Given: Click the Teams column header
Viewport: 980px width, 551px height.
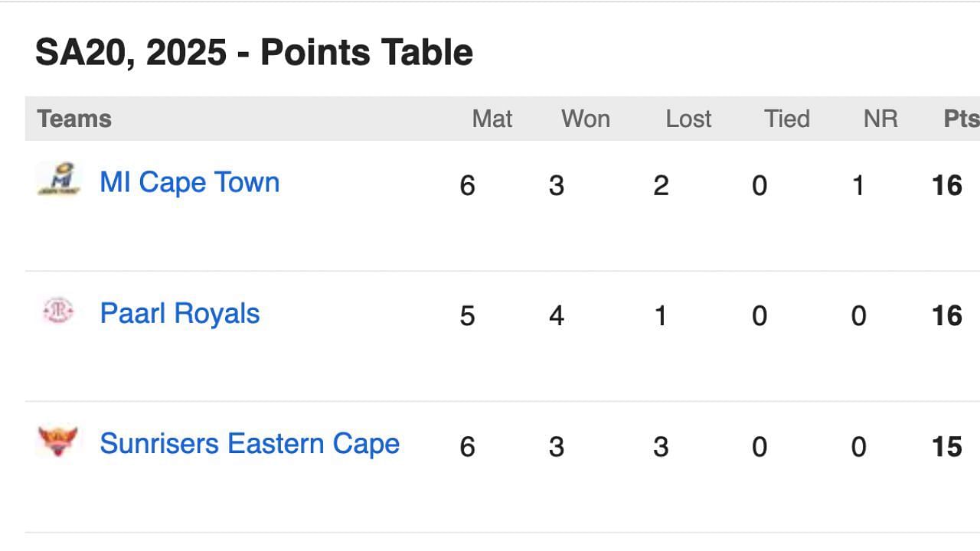Looking at the screenshot, I should 74,119.
